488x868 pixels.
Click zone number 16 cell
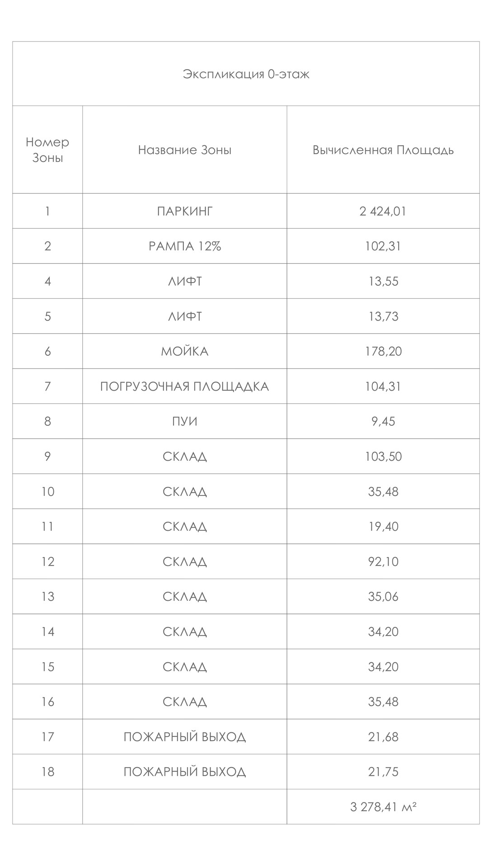47,702
